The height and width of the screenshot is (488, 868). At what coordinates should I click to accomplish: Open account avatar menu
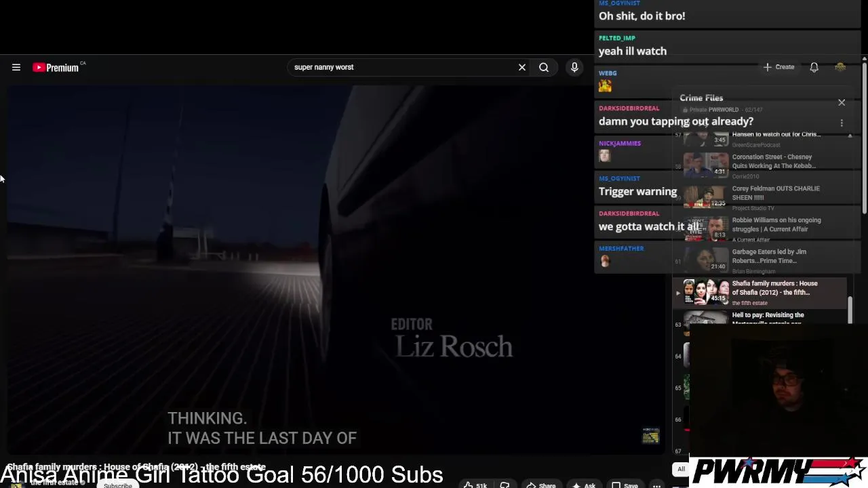tap(840, 67)
